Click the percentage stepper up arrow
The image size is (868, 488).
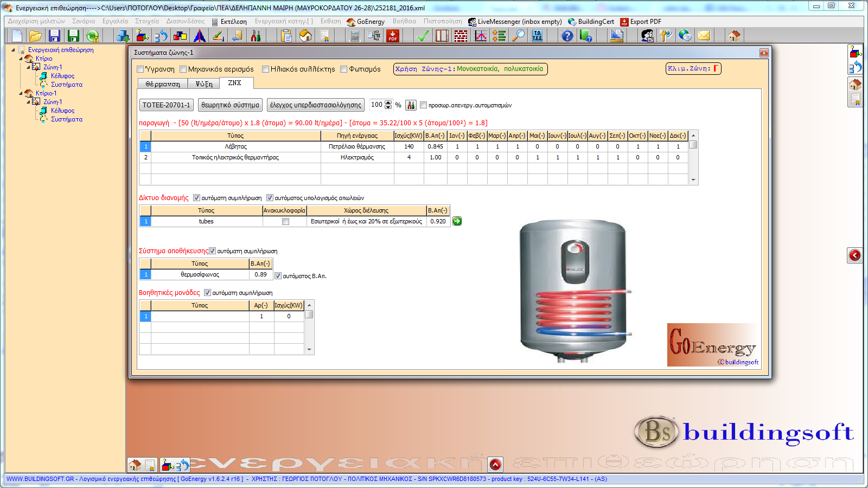[388, 102]
